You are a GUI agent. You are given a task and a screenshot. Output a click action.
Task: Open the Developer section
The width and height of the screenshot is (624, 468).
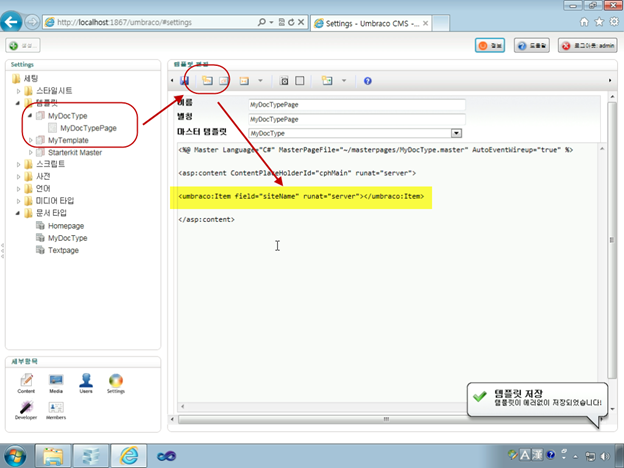tap(26, 410)
